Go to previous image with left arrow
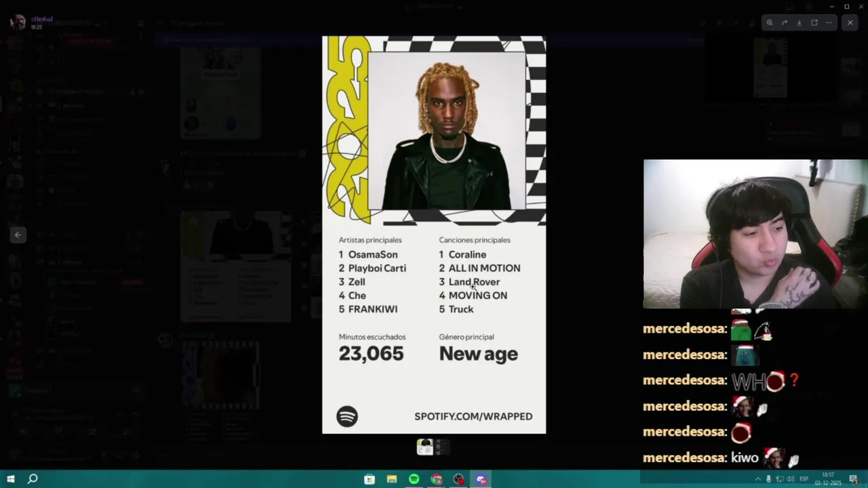Viewport: 868px width, 488px height. 18,235
